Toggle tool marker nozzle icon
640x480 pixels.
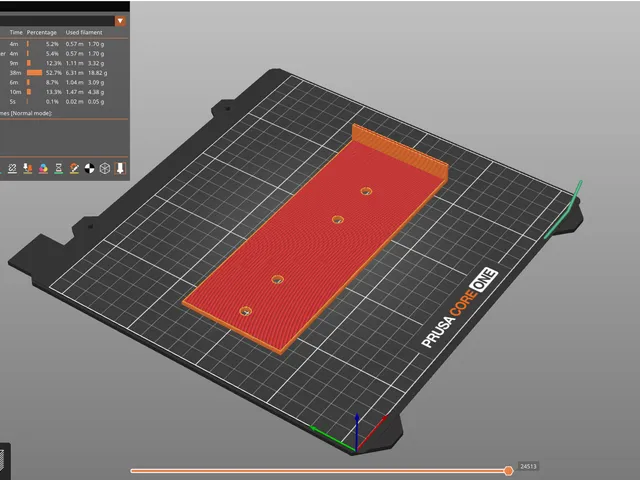(120, 168)
